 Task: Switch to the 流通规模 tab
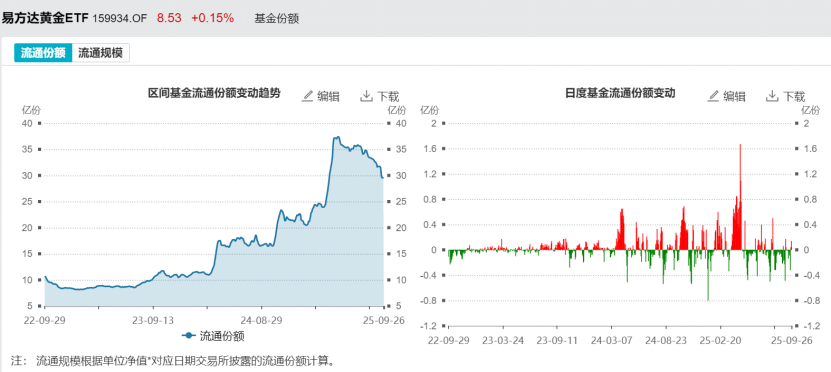click(x=101, y=53)
